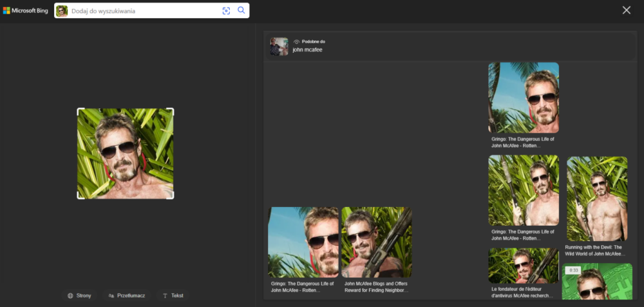This screenshot has width=644, height=307.
Task: Click the eye icon next to 'Podobne do'
Action: (x=297, y=41)
